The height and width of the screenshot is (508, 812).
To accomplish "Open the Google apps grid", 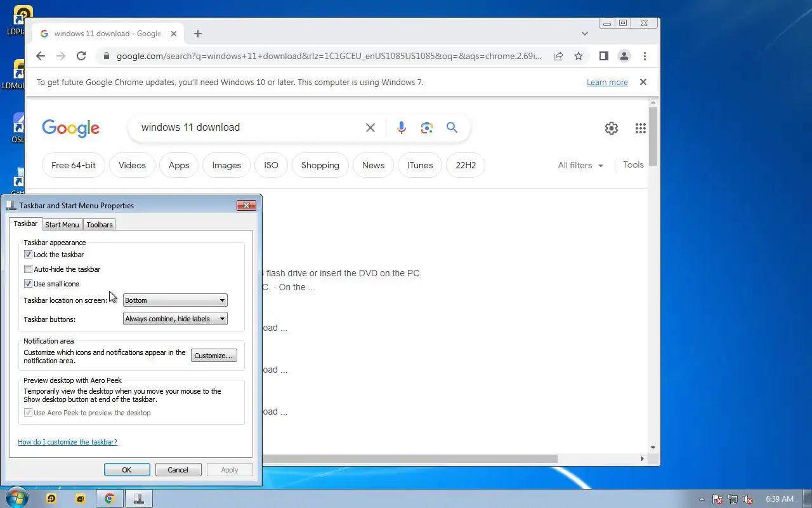I will point(641,128).
